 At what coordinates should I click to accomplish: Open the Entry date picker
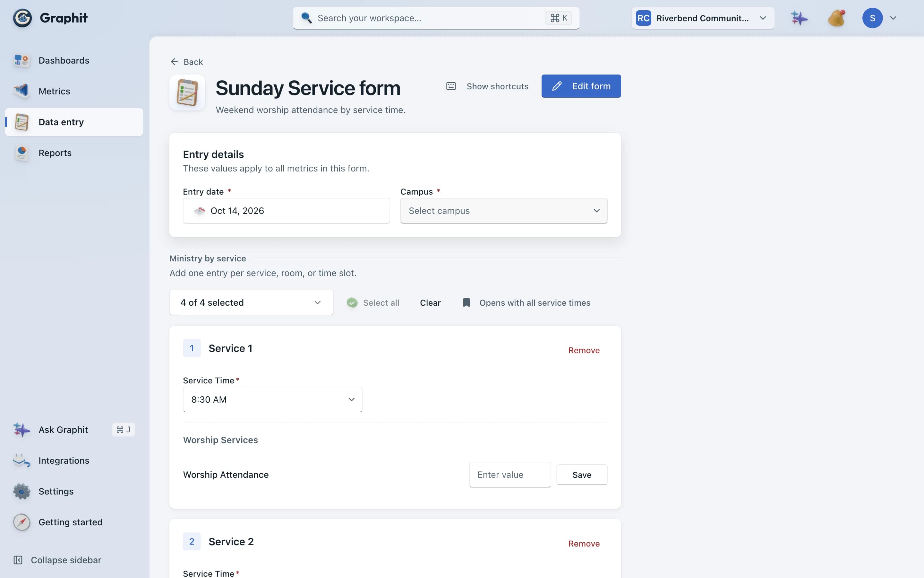click(x=287, y=211)
